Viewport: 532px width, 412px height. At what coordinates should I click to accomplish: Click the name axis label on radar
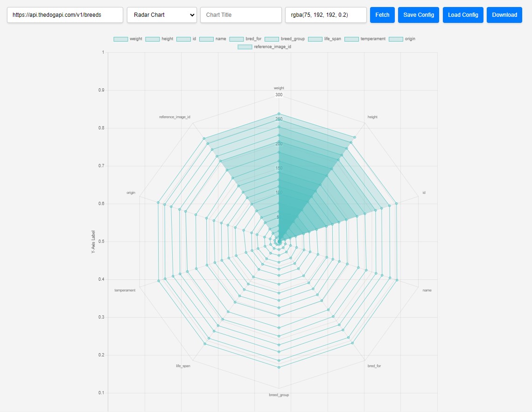[x=427, y=291]
